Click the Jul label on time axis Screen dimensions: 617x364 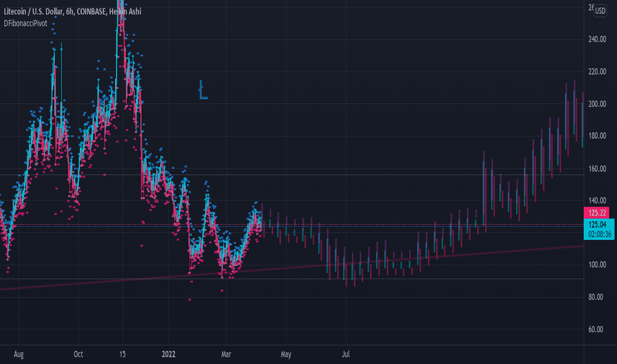tap(346, 354)
